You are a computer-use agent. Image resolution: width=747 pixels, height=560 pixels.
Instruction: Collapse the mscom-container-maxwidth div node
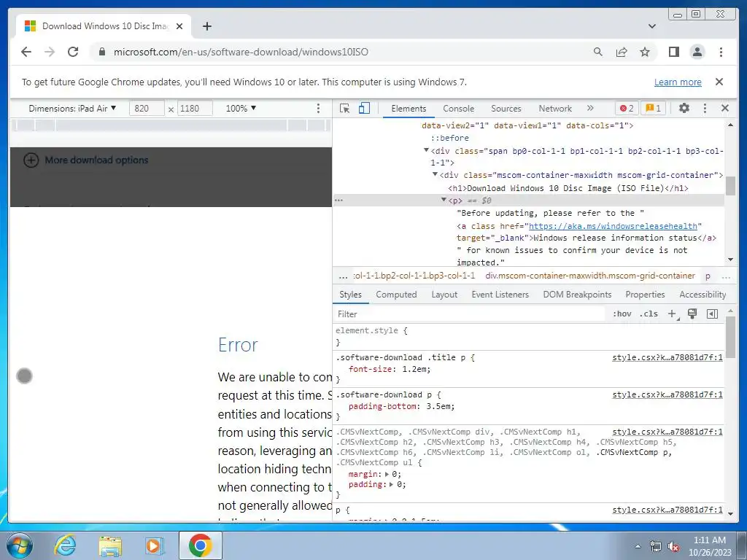[x=435, y=175]
